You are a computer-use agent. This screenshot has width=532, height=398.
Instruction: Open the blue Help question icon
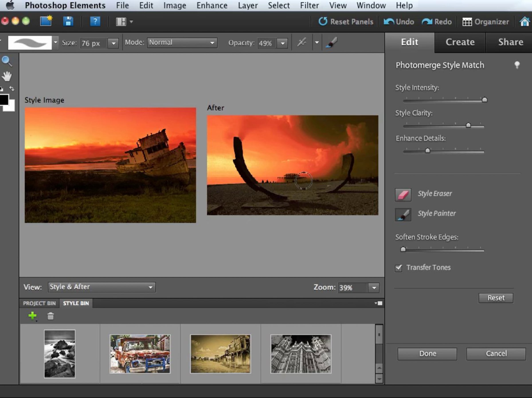point(95,22)
